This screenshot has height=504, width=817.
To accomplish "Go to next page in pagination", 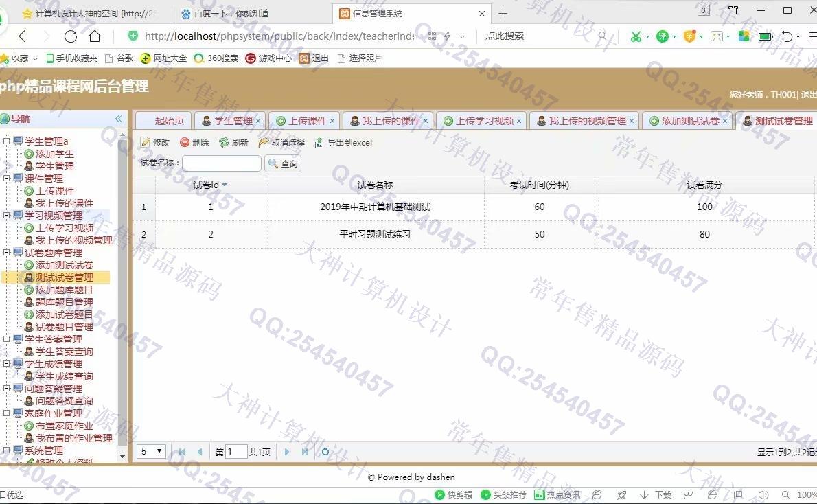I will (286, 452).
